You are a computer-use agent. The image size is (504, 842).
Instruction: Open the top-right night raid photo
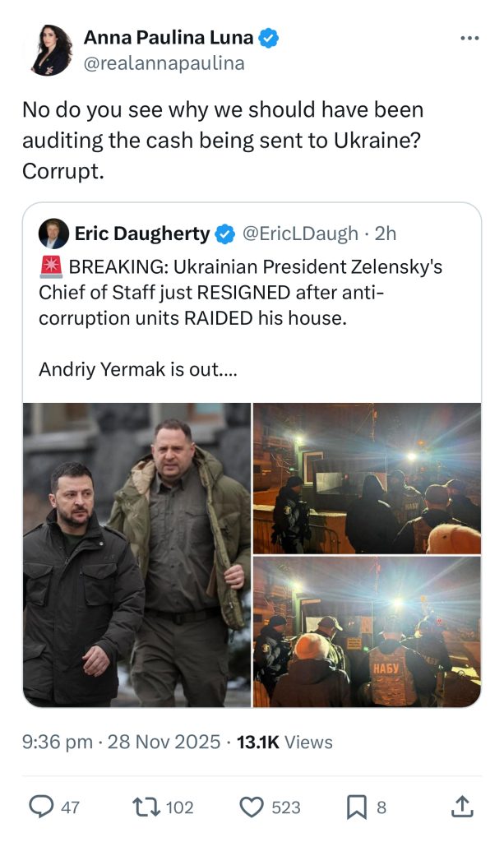[367, 478]
